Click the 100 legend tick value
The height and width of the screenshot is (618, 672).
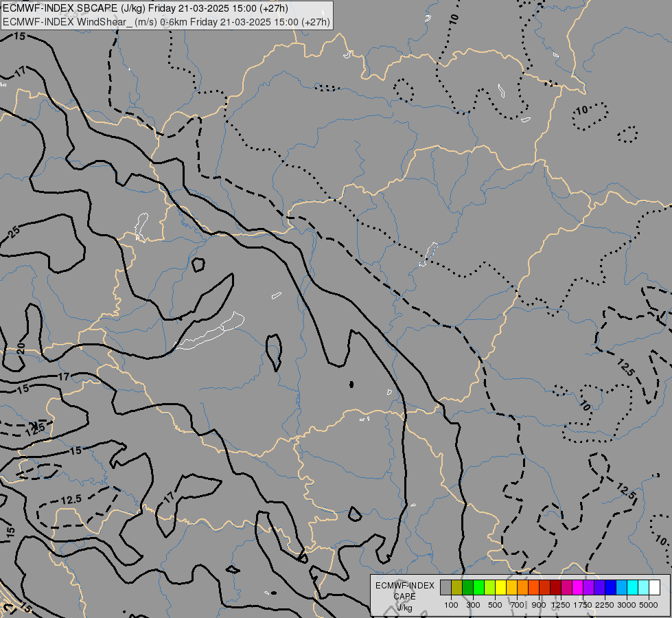(451, 605)
